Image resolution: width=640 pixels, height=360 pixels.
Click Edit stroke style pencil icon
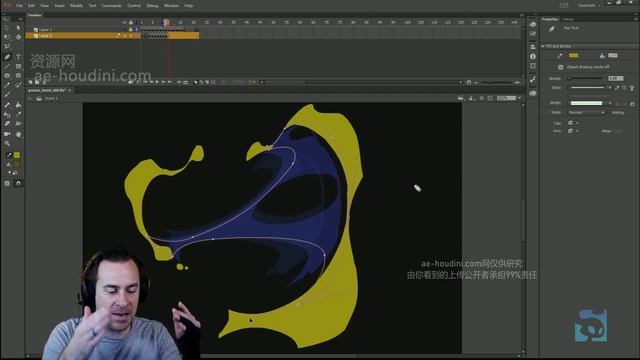click(617, 88)
